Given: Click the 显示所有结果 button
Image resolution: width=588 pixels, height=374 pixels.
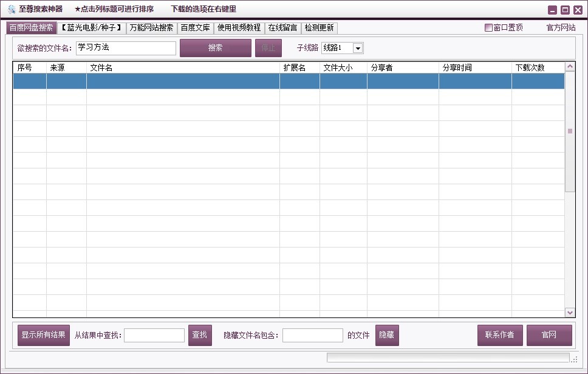Looking at the screenshot, I should (x=43, y=335).
